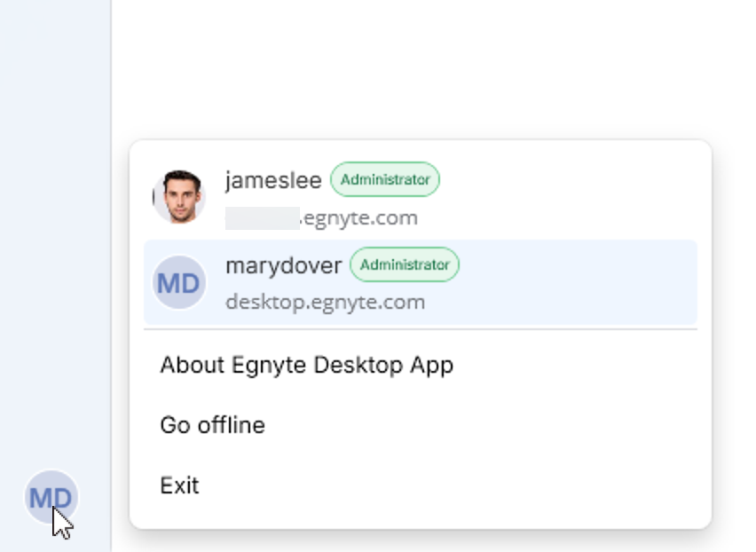Select Exit to quit the app
The height and width of the screenshot is (552, 756).
pos(179,485)
